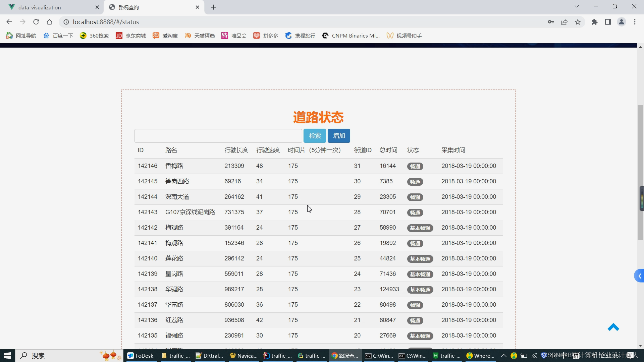The image size is (644, 362).
Task: Open ToDesk from the taskbar
Action: tap(141, 356)
